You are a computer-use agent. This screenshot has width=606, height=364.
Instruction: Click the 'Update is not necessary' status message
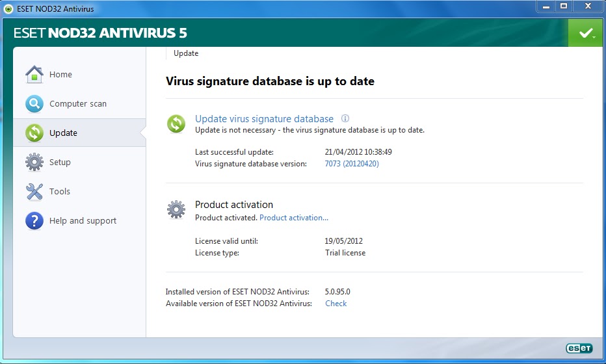click(310, 130)
